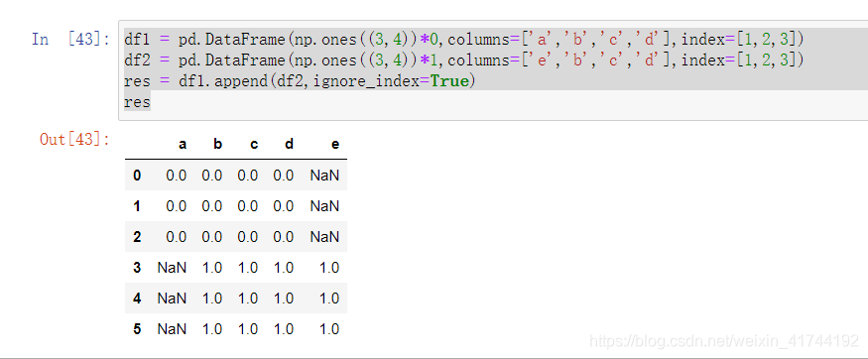Image resolution: width=868 pixels, height=359 pixels.
Task: Click row index 3 in the table
Action: (137, 268)
